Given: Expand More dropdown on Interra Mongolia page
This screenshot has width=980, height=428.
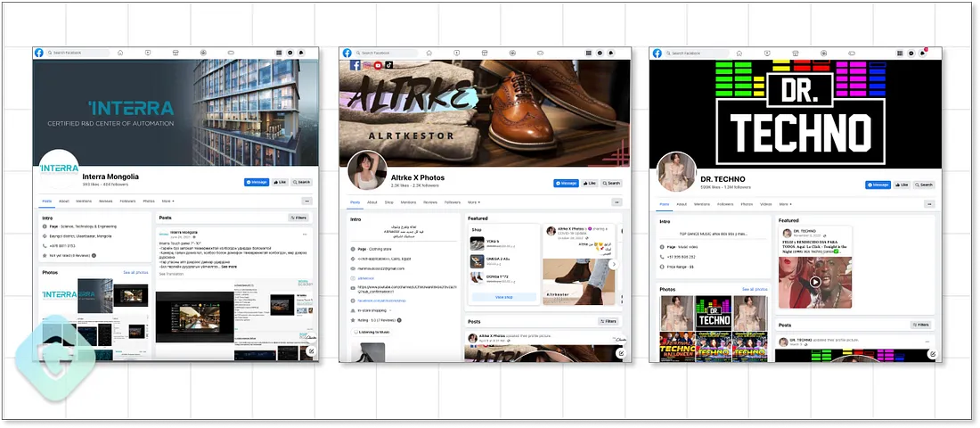Looking at the screenshot, I should (167, 201).
